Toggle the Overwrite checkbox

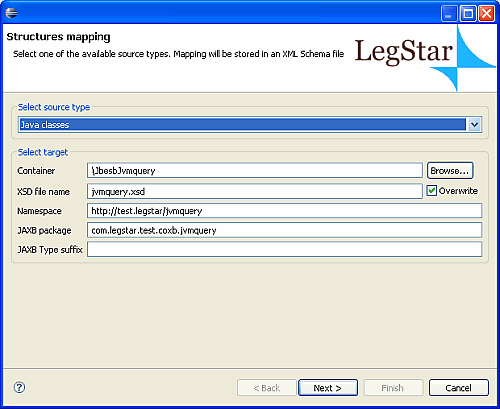click(x=432, y=191)
